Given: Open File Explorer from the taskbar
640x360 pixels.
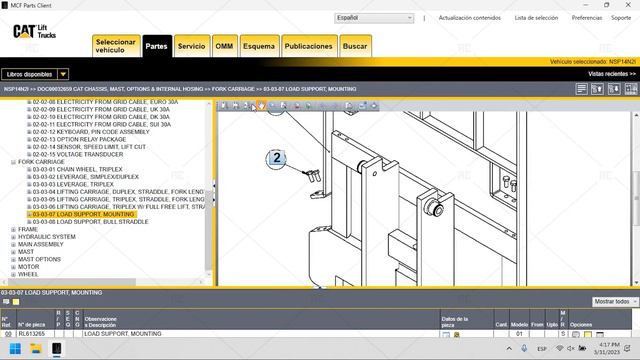Looking at the screenshot, I should [x=36, y=349].
